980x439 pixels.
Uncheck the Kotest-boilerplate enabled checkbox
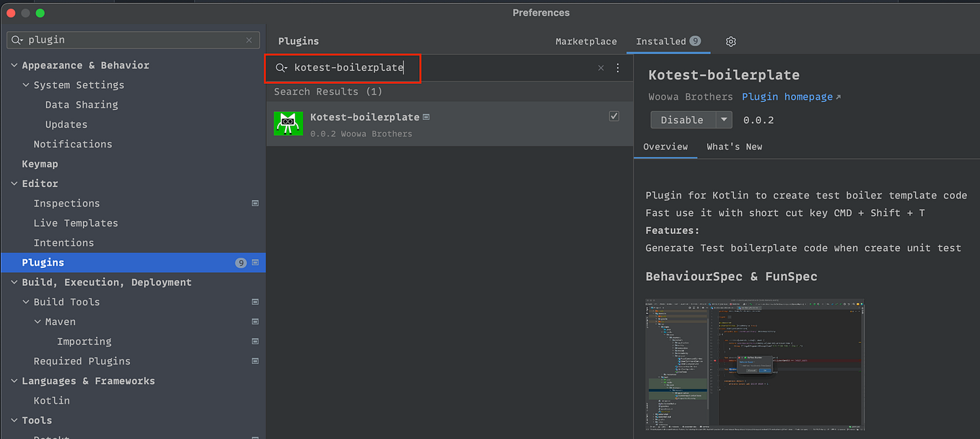point(613,116)
